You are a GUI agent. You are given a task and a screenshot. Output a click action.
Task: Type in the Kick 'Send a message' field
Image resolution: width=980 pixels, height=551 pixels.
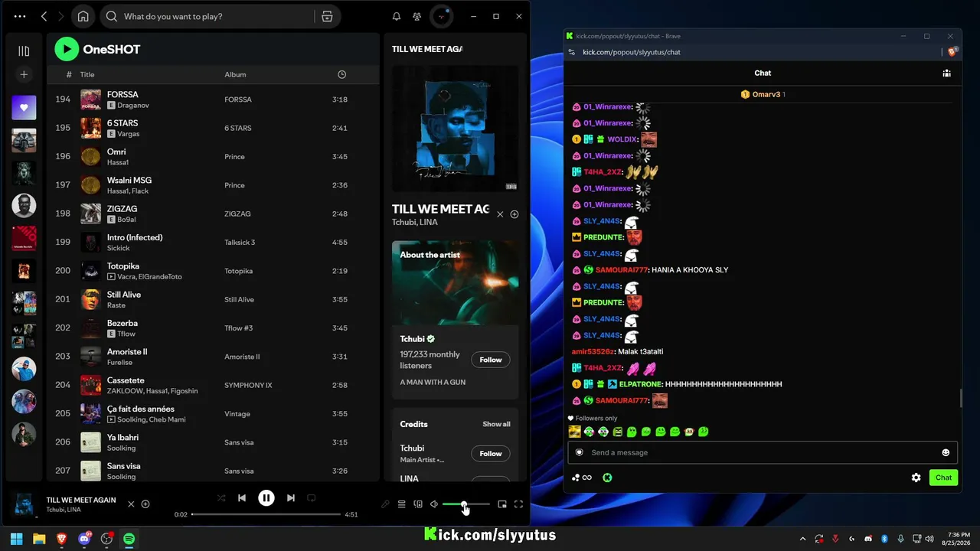(x=762, y=452)
